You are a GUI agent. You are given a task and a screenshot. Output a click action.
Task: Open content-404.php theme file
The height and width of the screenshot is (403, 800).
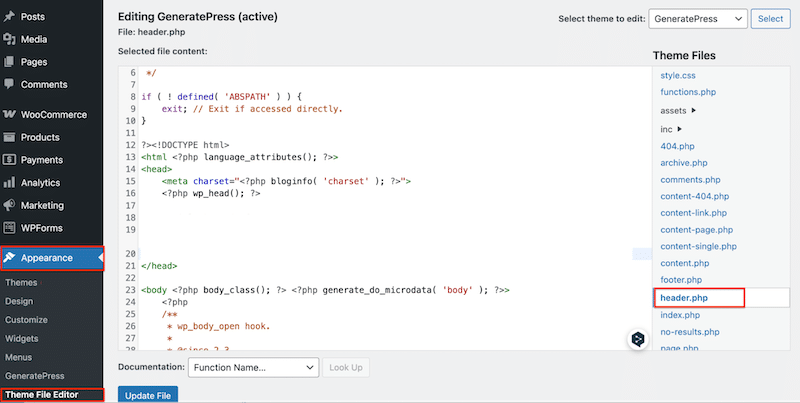(x=694, y=196)
